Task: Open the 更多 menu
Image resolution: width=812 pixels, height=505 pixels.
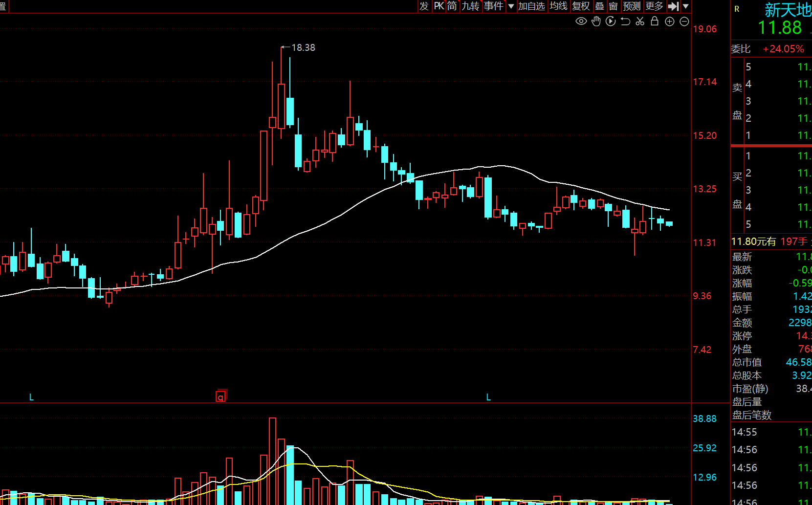Action: pos(654,6)
